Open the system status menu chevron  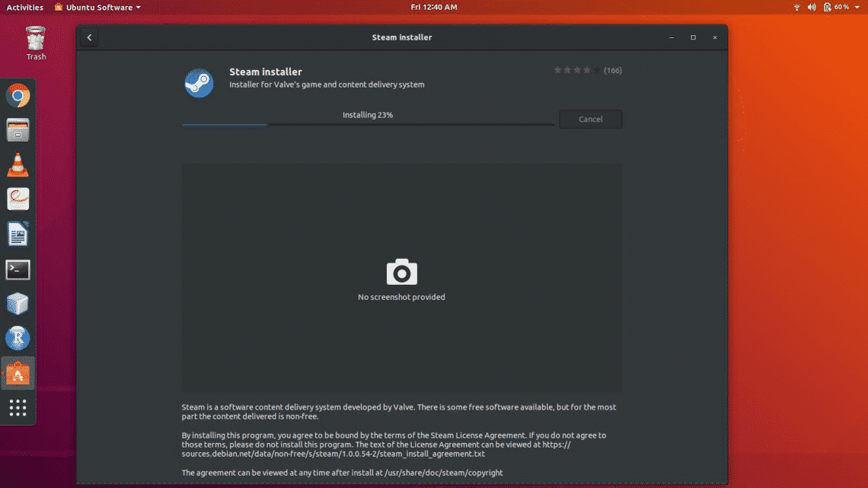coord(857,7)
